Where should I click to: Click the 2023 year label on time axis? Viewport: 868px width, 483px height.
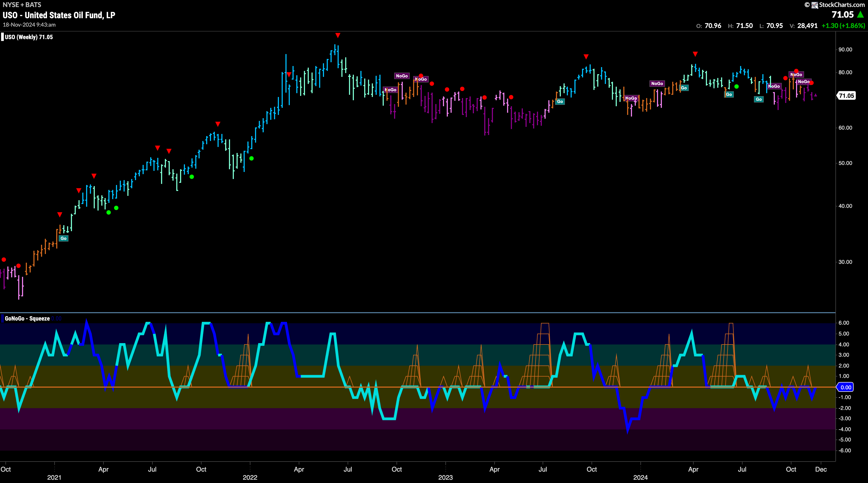tap(445, 478)
